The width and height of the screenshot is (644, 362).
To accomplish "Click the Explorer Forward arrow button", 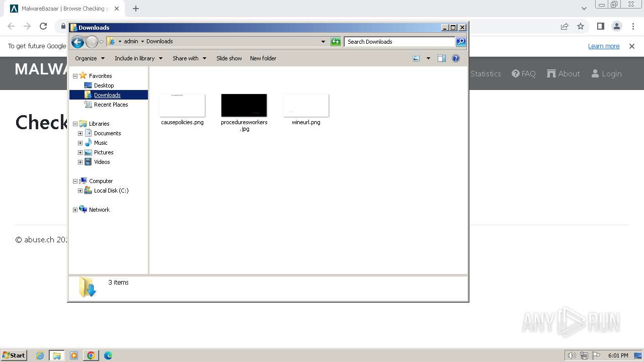I will pyautogui.click(x=92, y=42).
